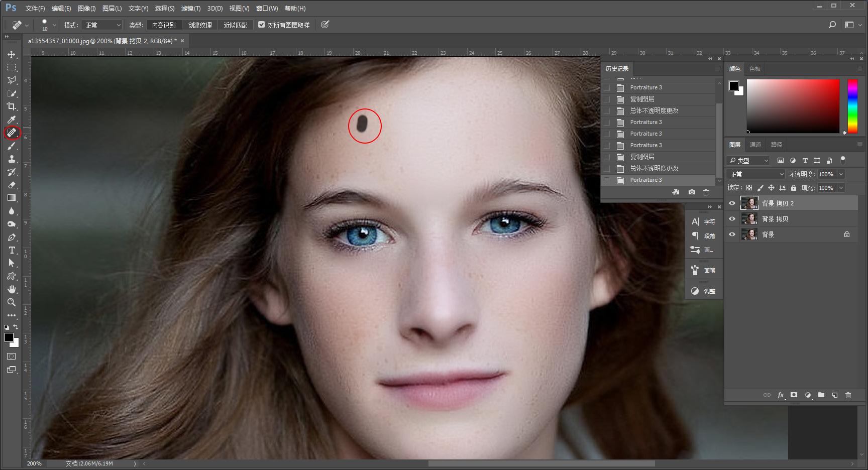
Task: Add a layer style via fx
Action: (781, 395)
